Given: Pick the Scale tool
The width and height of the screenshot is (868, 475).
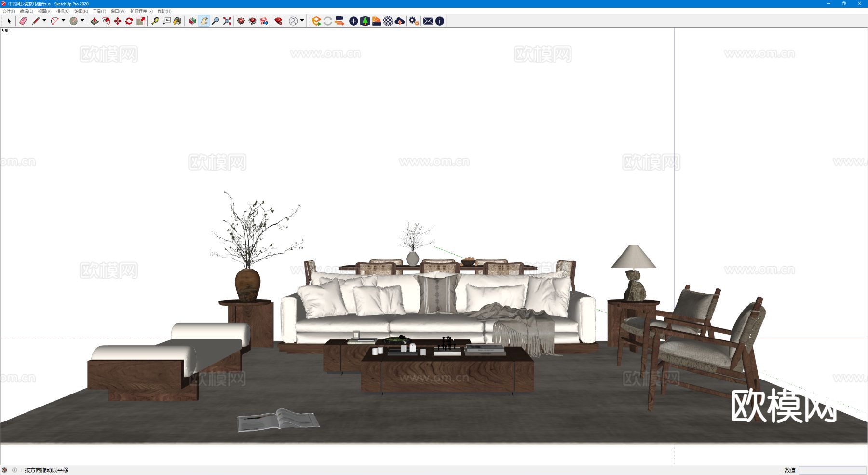Looking at the screenshot, I should pos(141,21).
